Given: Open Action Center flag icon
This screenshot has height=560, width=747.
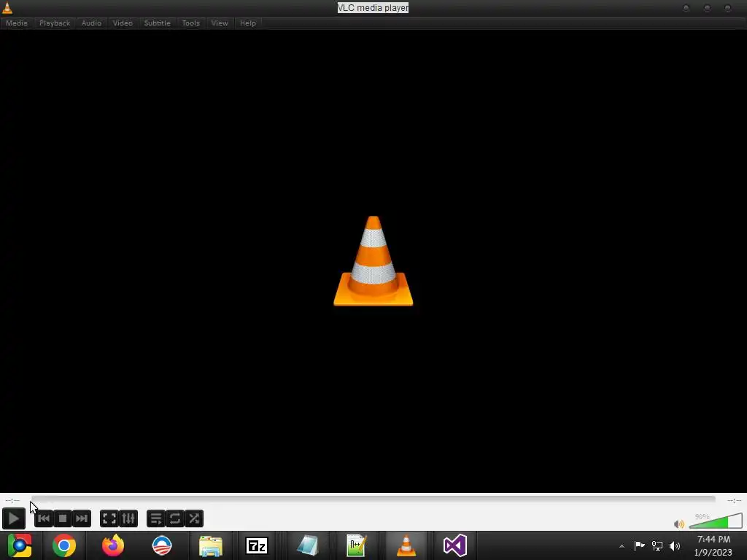Looking at the screenshot, I should [639, 545].
